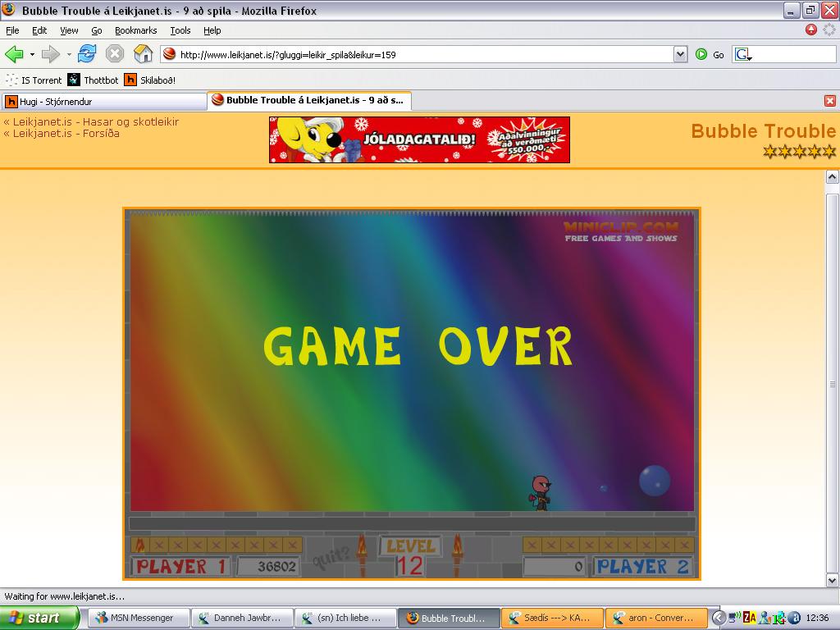The image size is (840, 630).
Task: Open the Forward history dropdown arrow
Action: [69, 54]
